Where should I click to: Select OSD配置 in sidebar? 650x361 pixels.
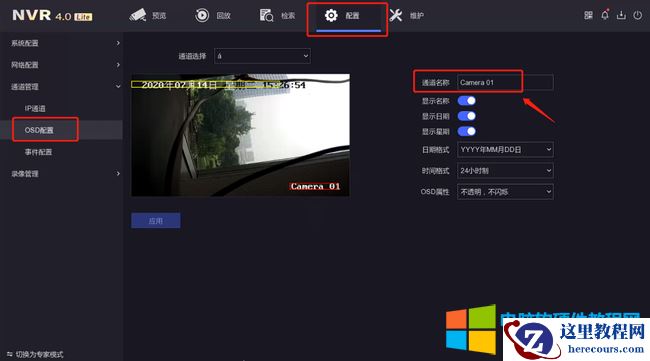[61, 130]
